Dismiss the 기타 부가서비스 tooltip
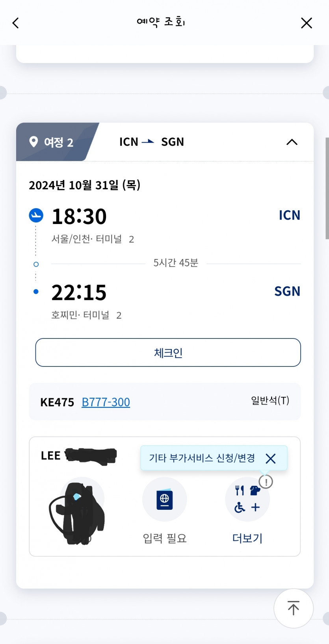Image resolution: width=329 pixels, height=644 pixels. [271, 458]
